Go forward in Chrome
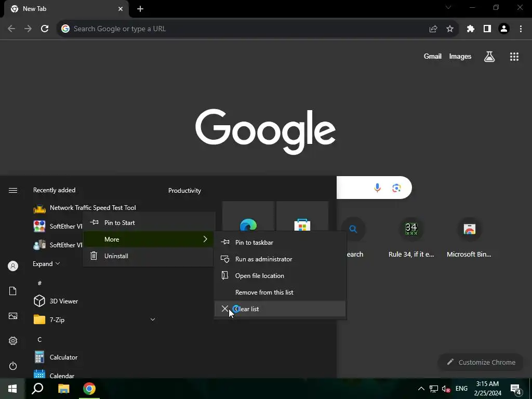 [x=28, y=29]
